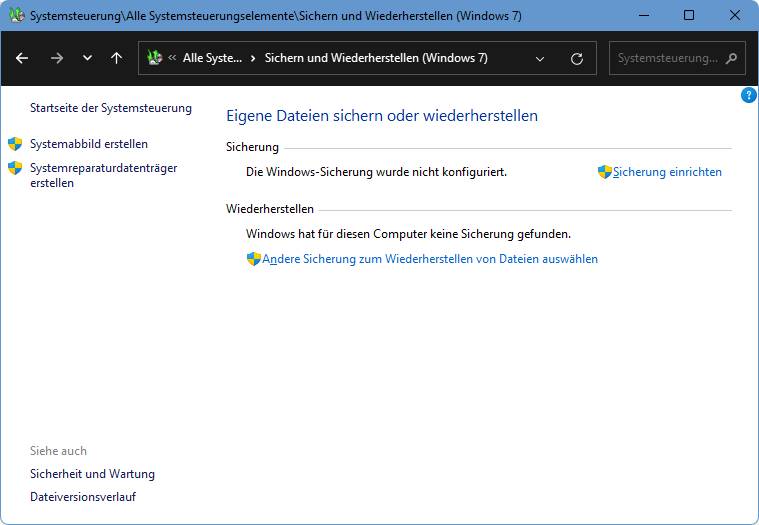This screenshot has width=759, height=525.
Task: Click the Control Panel icon in address bar
Action: [154, 58]
